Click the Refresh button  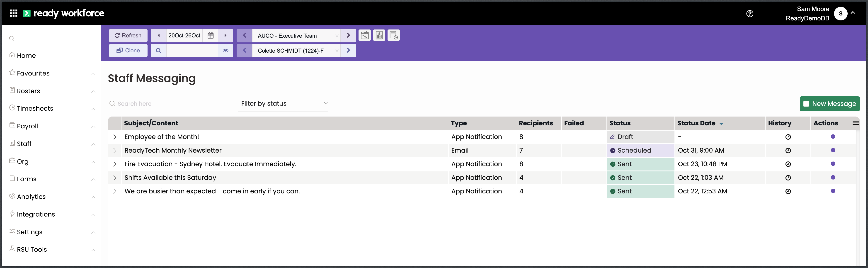[128, 35]
